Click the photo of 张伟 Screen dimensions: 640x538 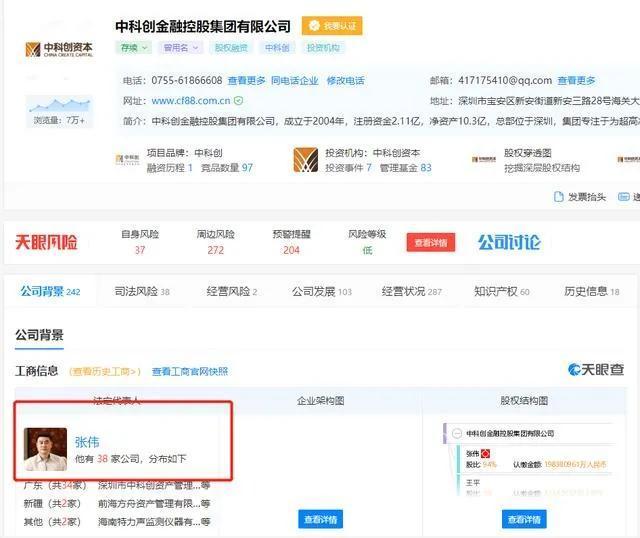(x=45, y=449)
